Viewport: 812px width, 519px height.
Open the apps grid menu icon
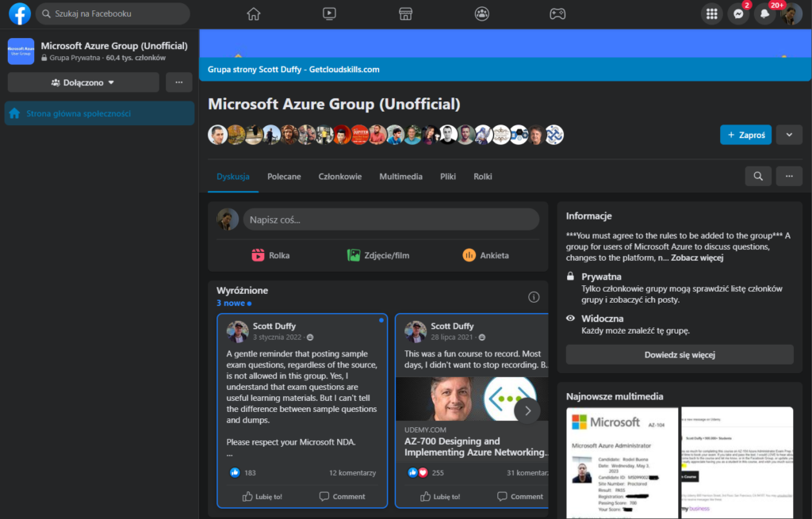click(711, 14)
